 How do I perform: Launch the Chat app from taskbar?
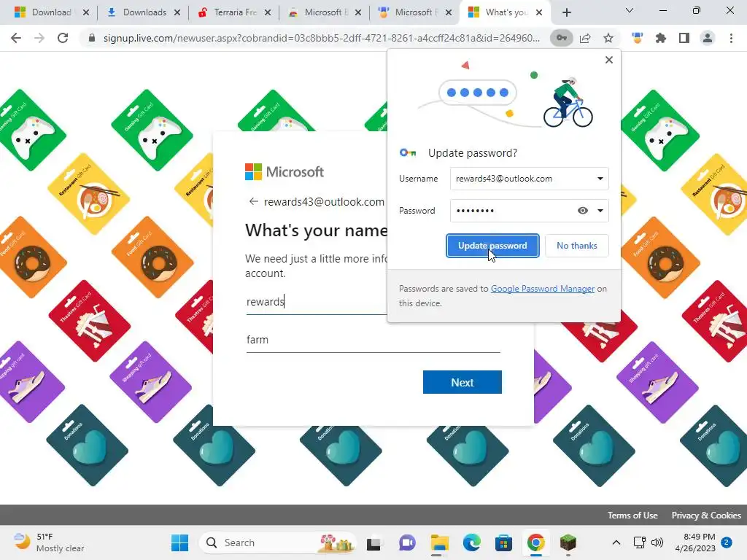[x=407, y=542]
